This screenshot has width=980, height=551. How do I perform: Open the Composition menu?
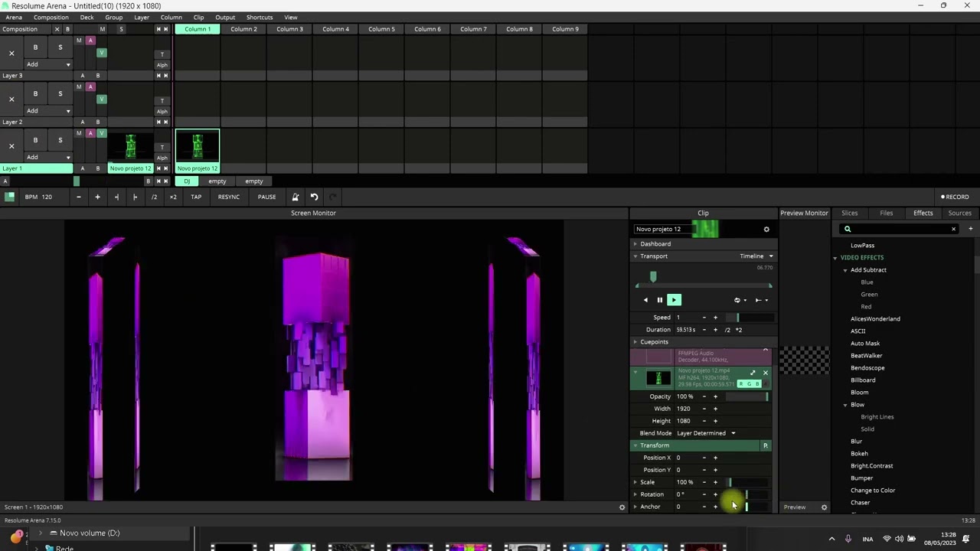coord(51,17)
